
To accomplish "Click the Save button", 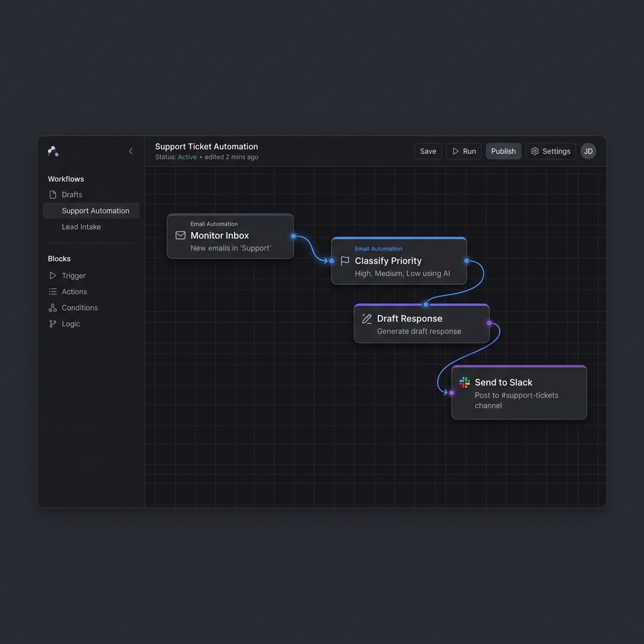I will 428,151.
